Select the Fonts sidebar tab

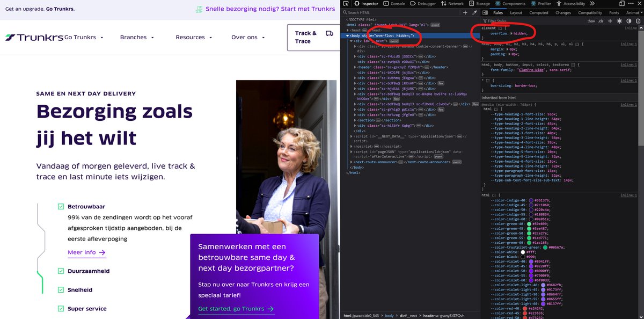click(x=614, y=12)
